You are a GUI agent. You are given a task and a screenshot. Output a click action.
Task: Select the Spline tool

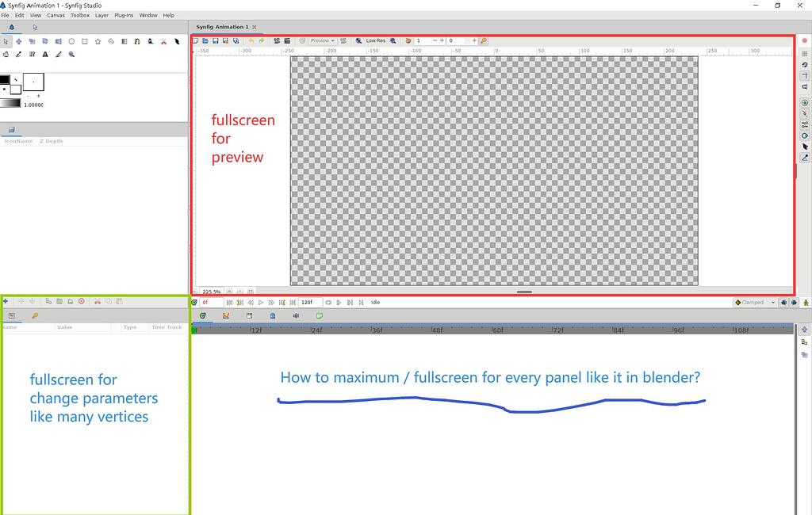click(x=136, y=41)
